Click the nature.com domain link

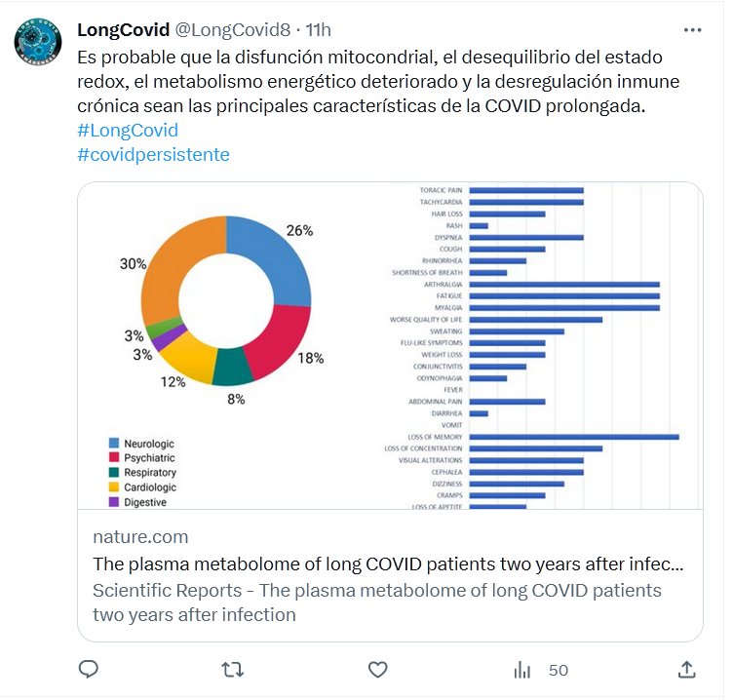tap(140, 537)
